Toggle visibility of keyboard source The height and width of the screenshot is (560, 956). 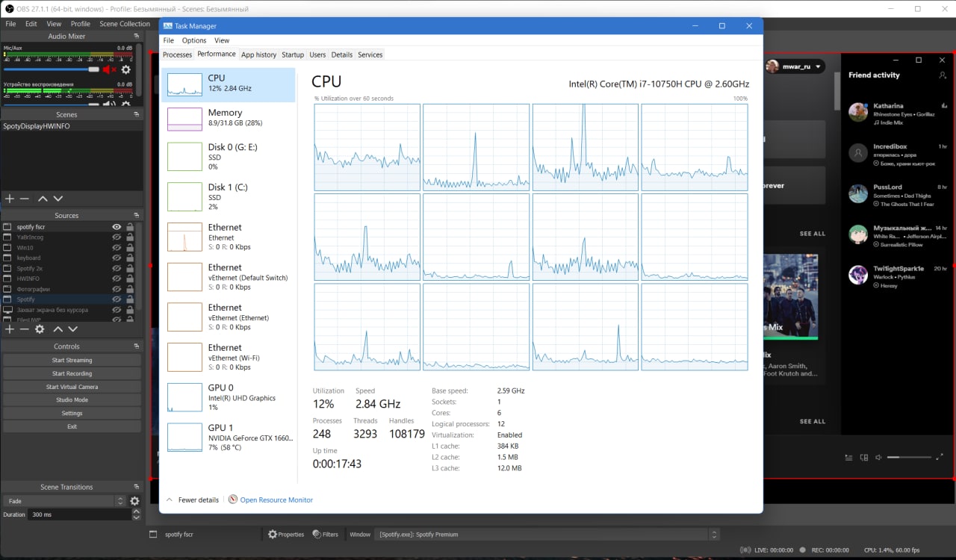[x=117, y=258]
